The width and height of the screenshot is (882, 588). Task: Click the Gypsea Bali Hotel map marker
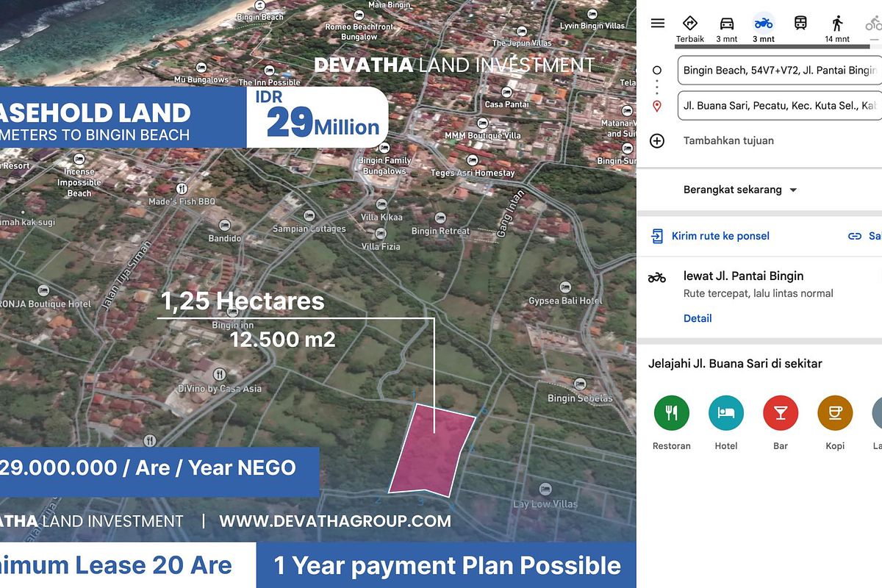[565, 288]
